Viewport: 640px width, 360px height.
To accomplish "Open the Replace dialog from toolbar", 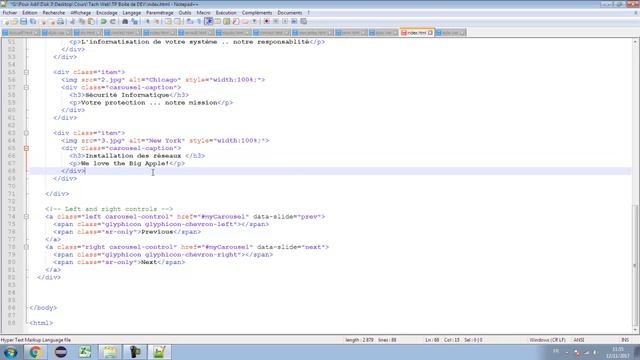I will (134, 21).
